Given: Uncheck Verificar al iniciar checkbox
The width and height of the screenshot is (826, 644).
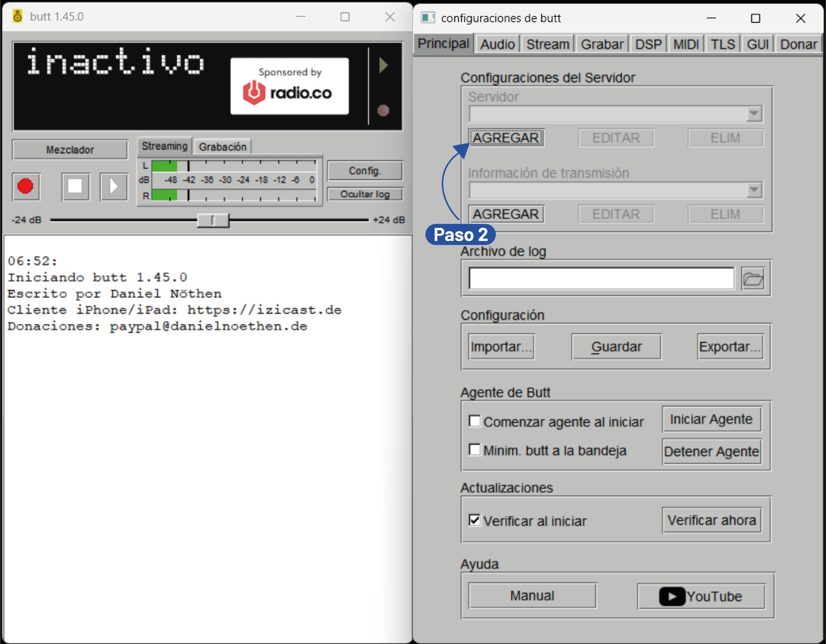Looking at the screenshot, I should [474, 520].
